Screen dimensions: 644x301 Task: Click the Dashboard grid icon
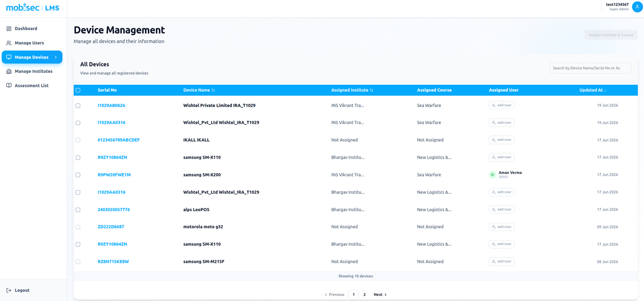(x=9, y=29)
